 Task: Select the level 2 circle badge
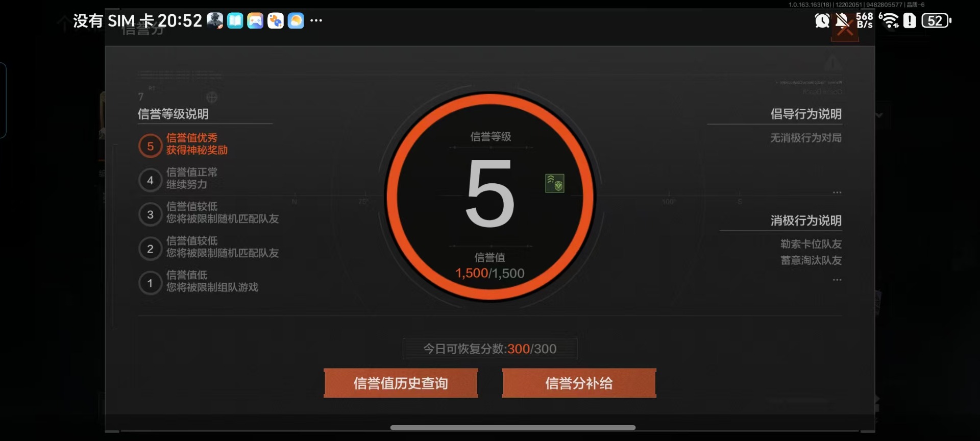click(x=150, y=249)
